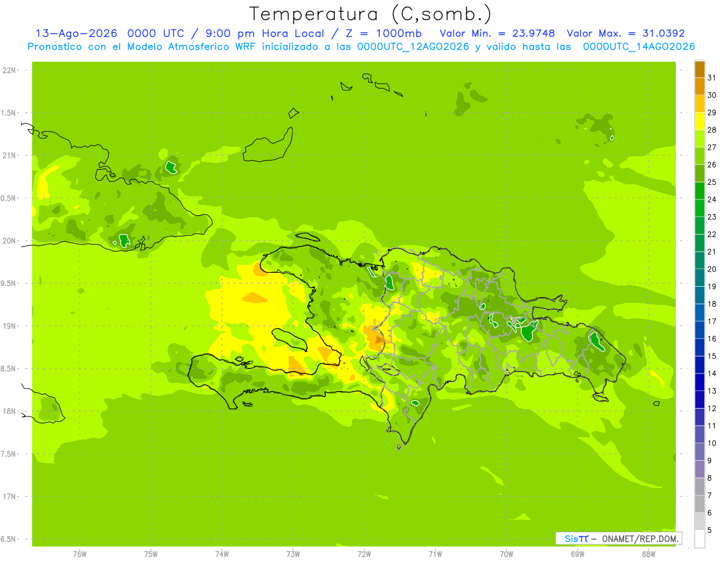Click the legend value '15'

[x=712, y=356]
